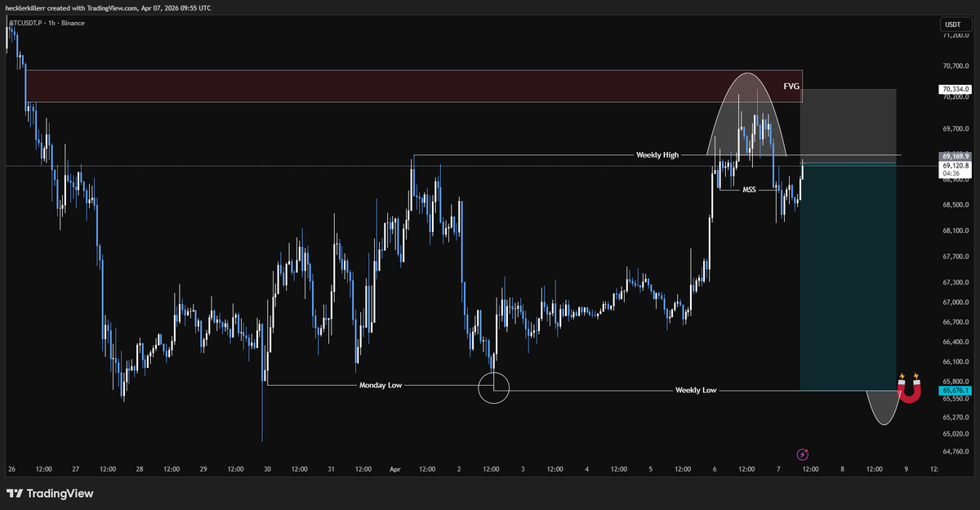Select the circle drawing at the Weekly Low
This screenshot has width=980, height=510.
494,387
